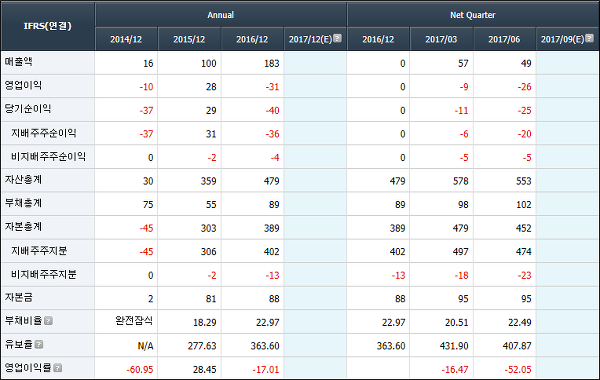Image resolution: width=600 pixels, height=380 pixels.
Task: Select the 부채비율 row label
Action: [x=23, y=321]
